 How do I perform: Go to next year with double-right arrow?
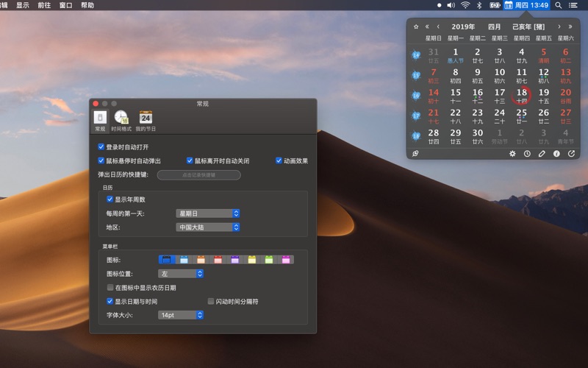coord(570,26)
